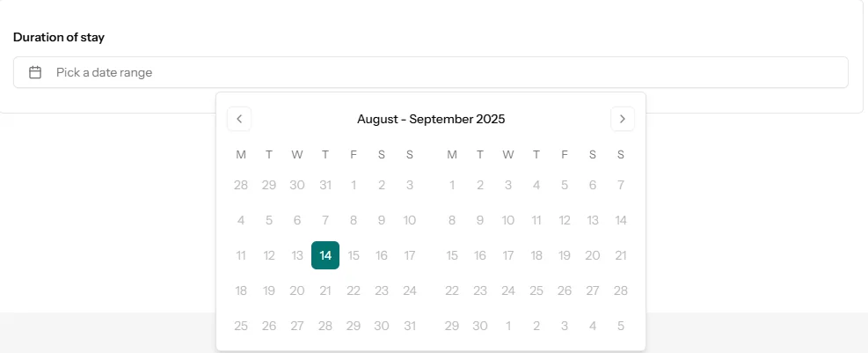Open the 'Pick a date range' field
This screenshot has height=353, width=868.
[x=431, y=72]
